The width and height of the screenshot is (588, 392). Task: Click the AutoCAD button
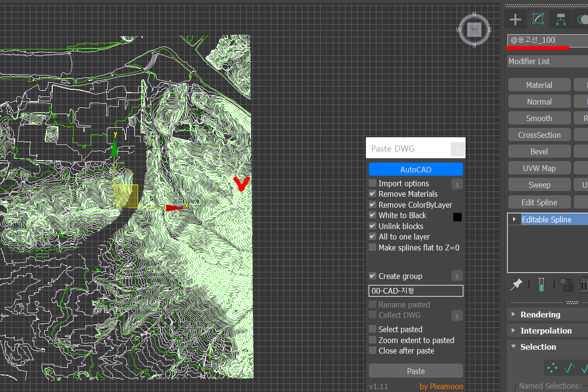tap(416, 170)
